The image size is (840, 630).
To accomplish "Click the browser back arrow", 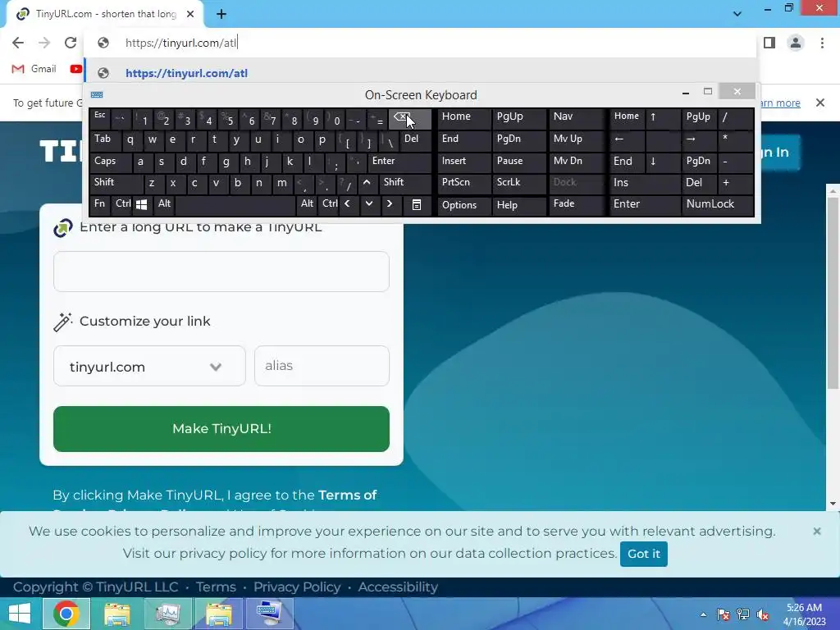I will [x=18, y=43].
